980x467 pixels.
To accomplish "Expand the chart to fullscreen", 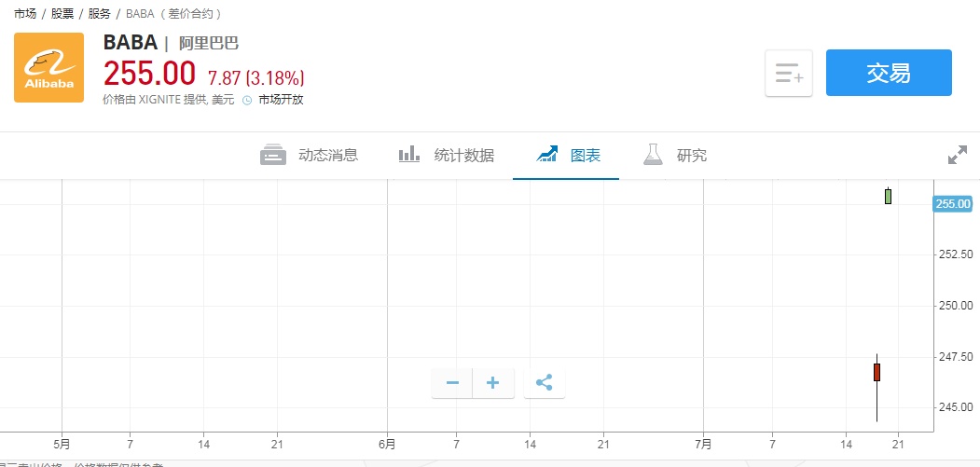I will (x=957, y=156).
